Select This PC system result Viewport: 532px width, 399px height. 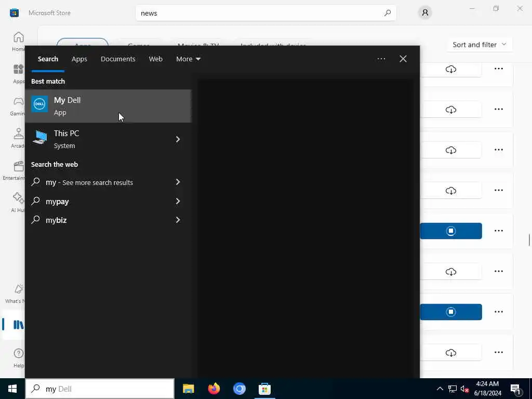(108, 139)
